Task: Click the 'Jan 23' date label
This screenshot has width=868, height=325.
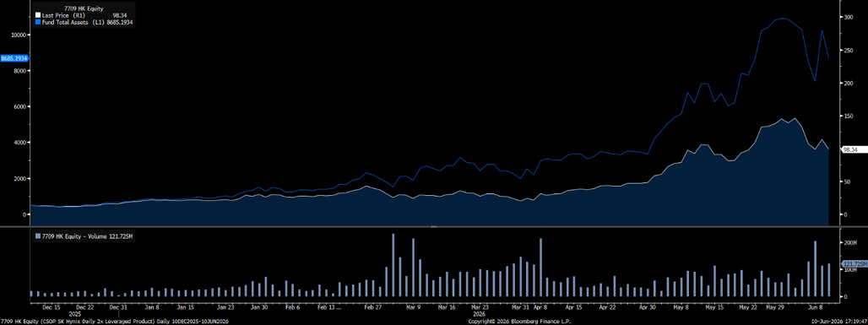Action: [225, 306]
